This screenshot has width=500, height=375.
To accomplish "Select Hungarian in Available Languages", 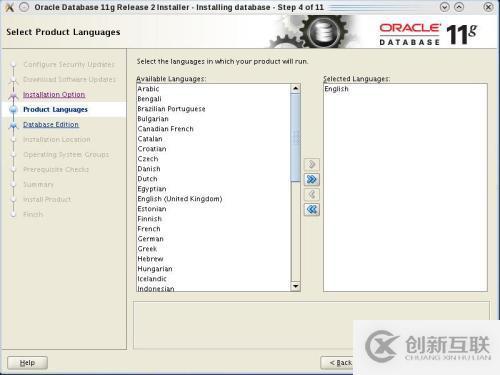I will (214, 269).
